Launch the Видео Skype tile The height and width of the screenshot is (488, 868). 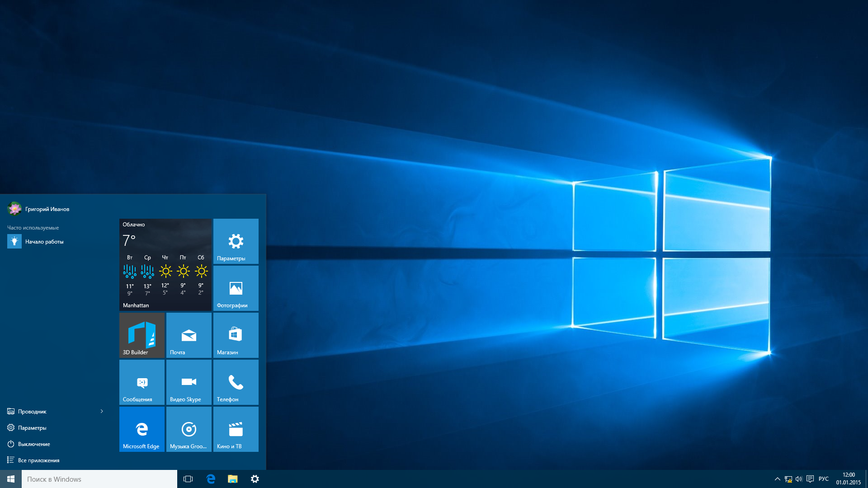189,382
